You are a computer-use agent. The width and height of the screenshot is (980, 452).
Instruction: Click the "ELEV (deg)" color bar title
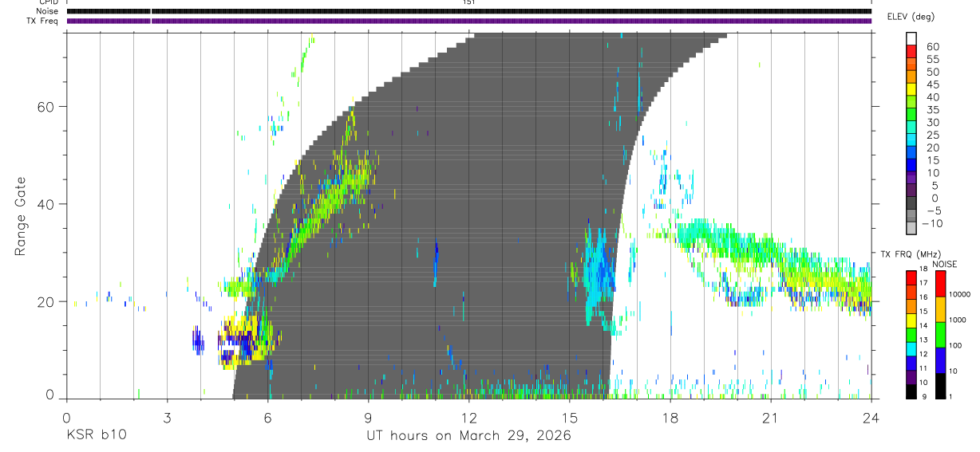click(911, 17)
